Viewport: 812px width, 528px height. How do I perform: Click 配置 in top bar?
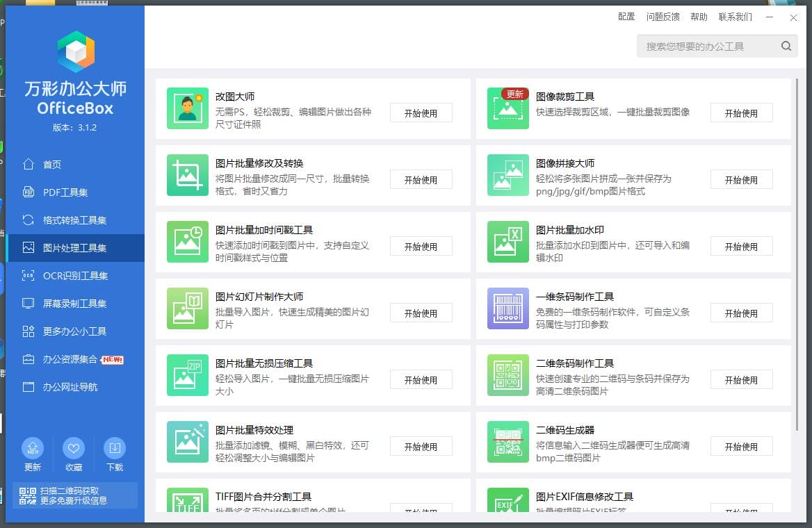click(626, 17)
